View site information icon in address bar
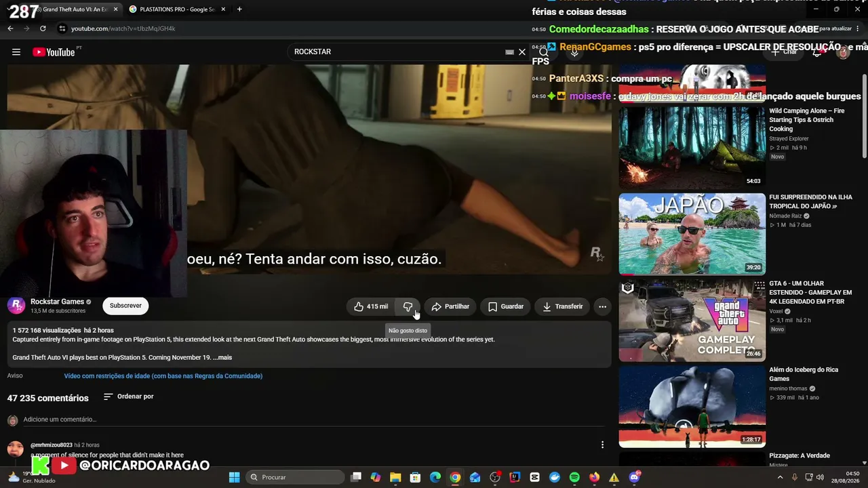Viewport: 868px width, 488px height. click(x=62, y=28)
